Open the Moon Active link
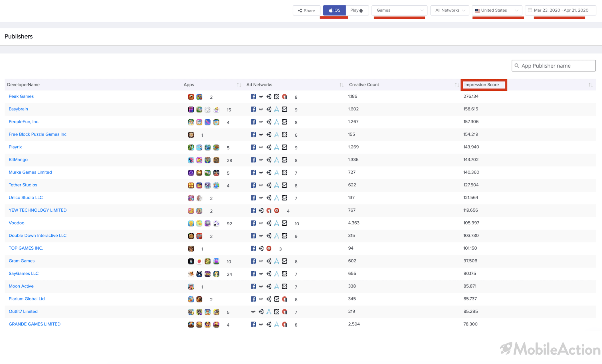This screenshot has height=364, width=602. [x=21, y=286]
